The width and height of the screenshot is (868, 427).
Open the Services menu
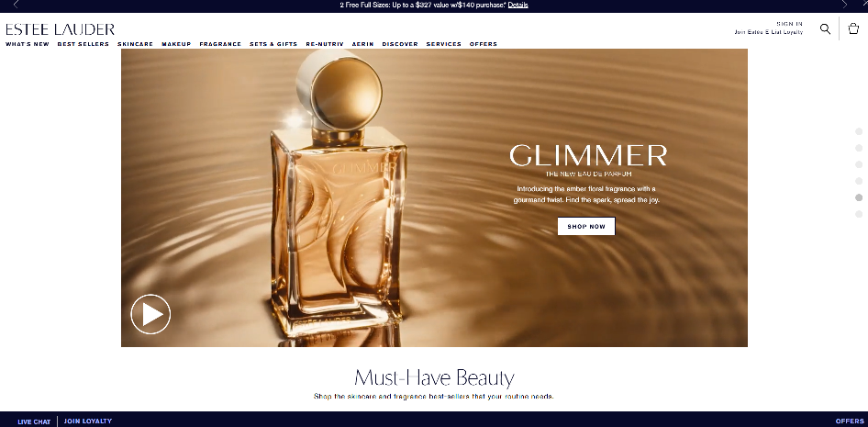click(x=443, y=44)
